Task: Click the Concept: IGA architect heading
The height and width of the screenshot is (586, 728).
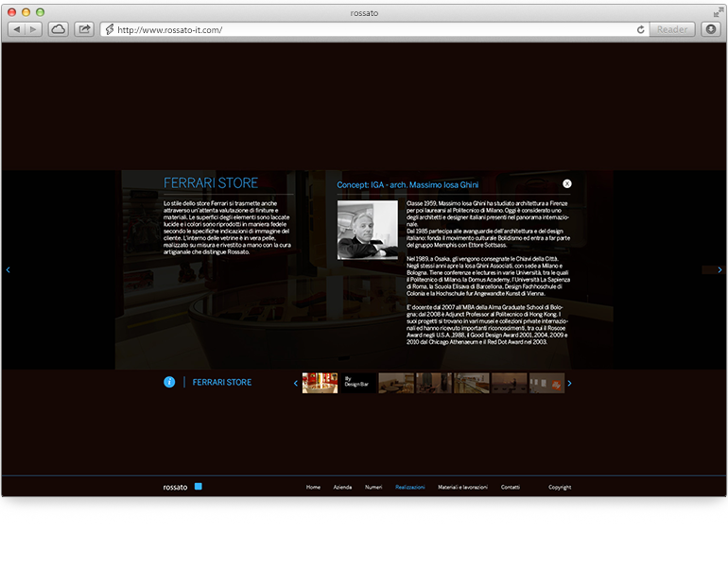Action: [x=407, y=184]
